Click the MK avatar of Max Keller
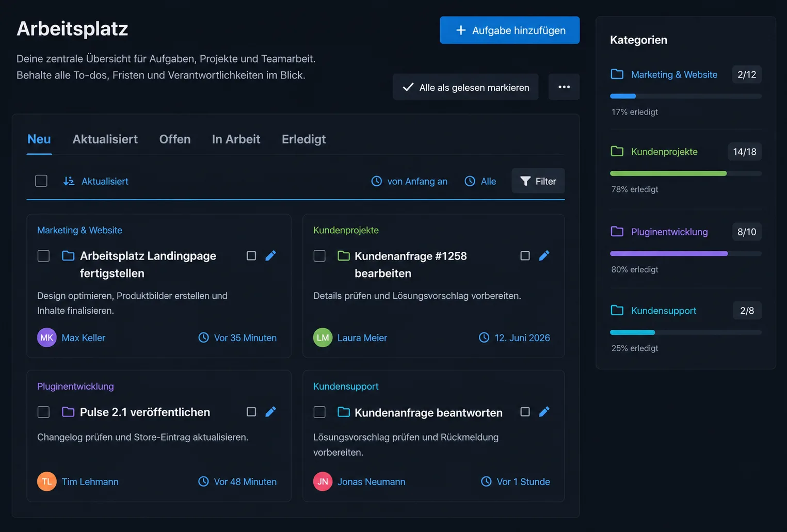Viewport: 787px width, 532px height. pos(47,337)
